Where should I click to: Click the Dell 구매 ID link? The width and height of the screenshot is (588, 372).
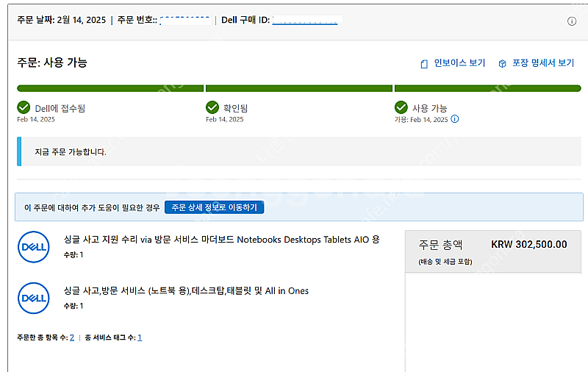(305, 21)
